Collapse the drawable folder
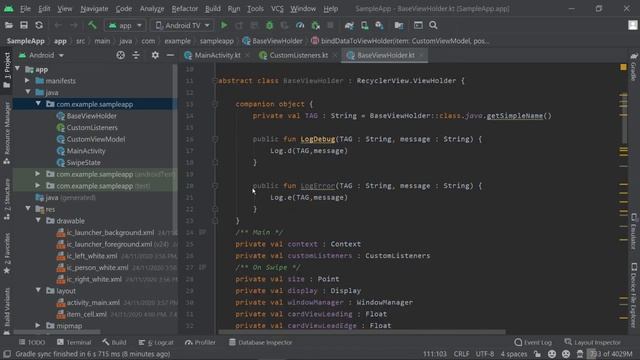The width and height of the screenshot is (640, 360). 38,220
